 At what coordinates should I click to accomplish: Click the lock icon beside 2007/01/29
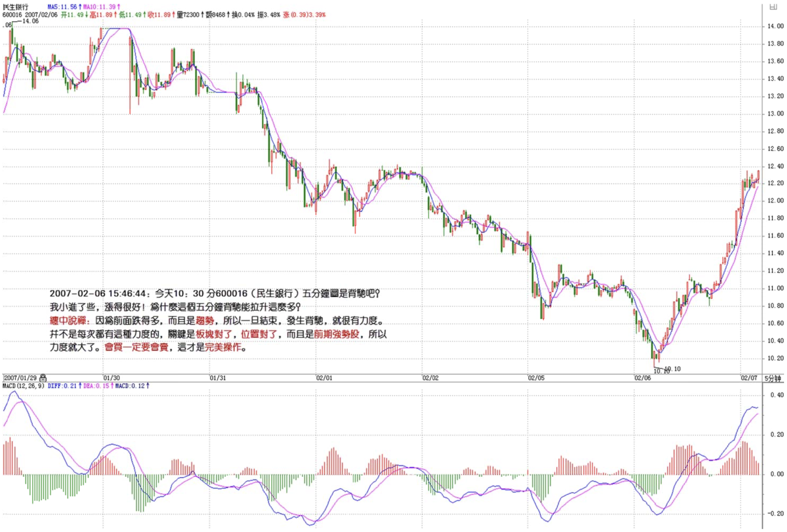click(43, 378)
